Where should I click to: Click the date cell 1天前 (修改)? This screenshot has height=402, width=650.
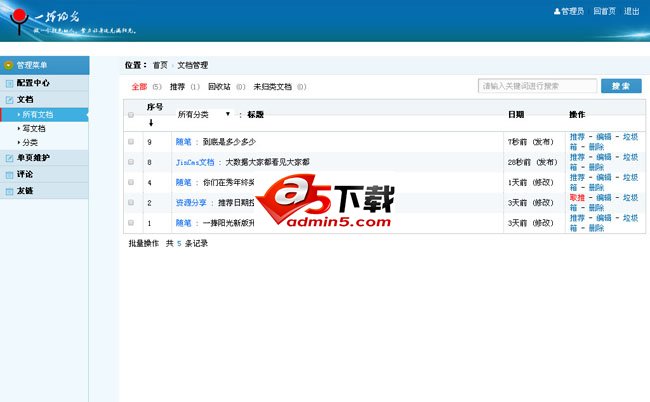click(x=531, y=182)
